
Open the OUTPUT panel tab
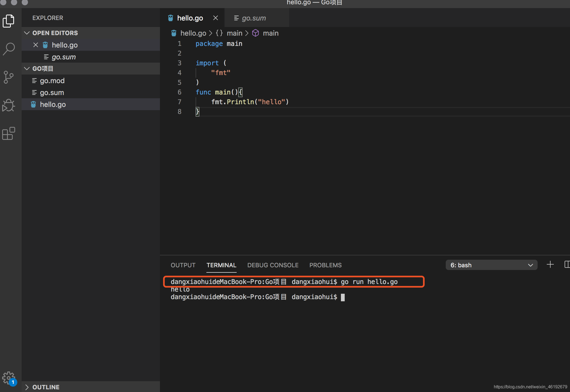[x=183, y=265]
